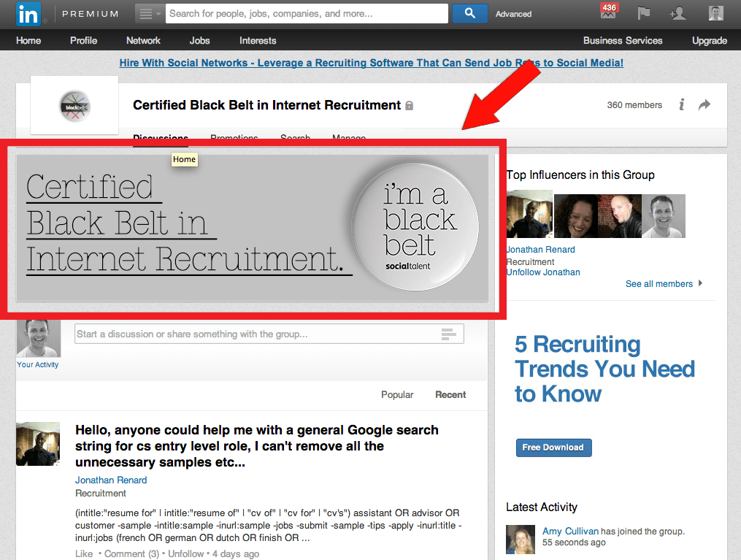Open Business Services menu

623,41
